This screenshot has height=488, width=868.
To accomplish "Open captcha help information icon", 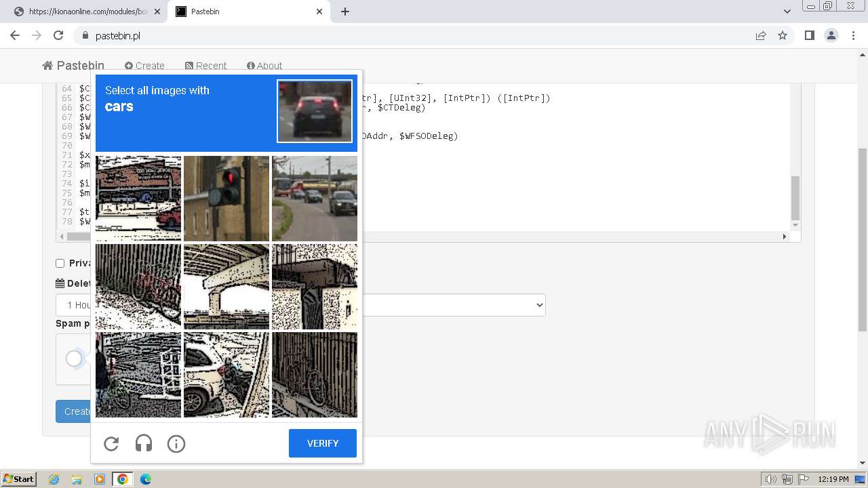I will [176, 444].
